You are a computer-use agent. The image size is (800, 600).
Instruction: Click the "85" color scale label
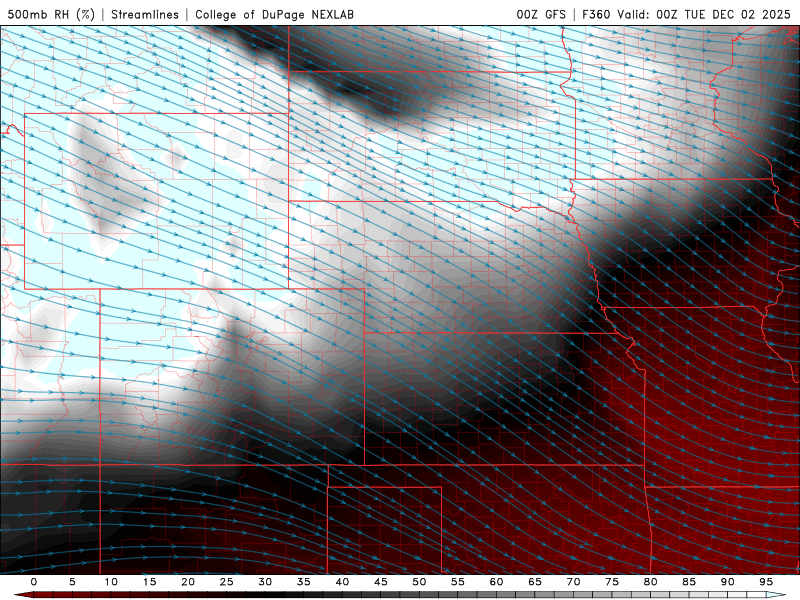click(x=689, y=582)
